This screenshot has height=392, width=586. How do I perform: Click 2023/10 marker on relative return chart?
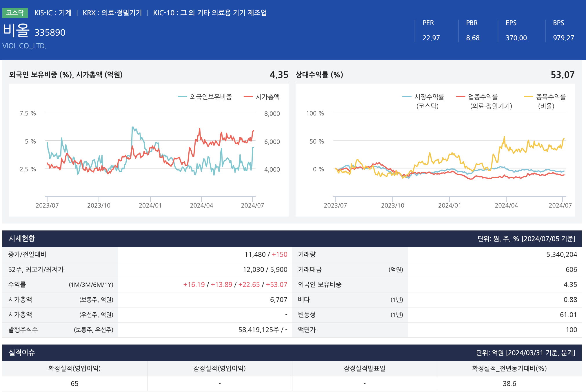392,205
